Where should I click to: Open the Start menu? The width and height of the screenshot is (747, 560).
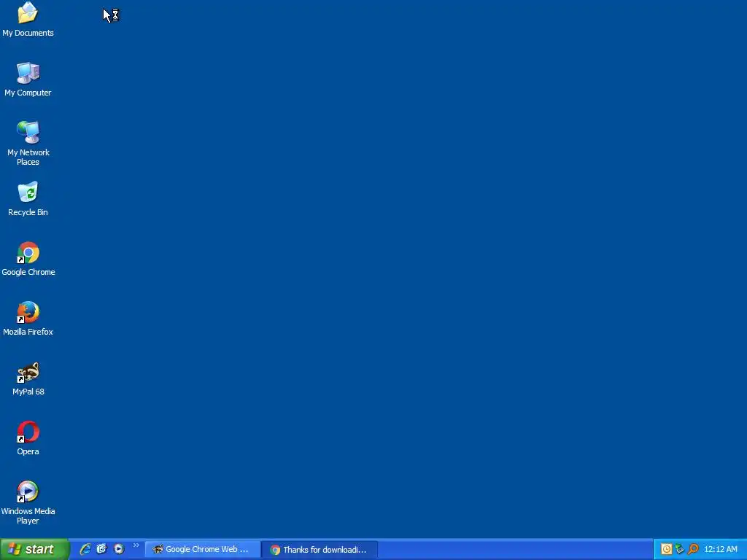click(x=35, y=549)
